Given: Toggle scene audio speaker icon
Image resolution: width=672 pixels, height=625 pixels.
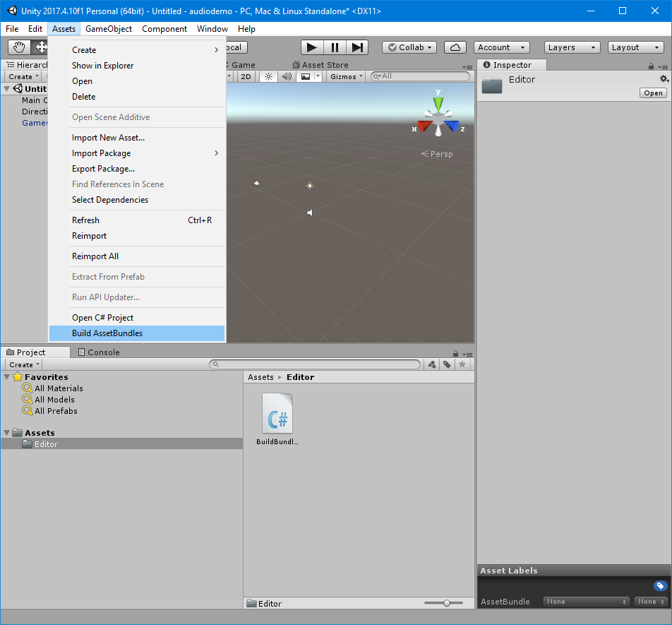Looking at the screenshot, I should 287,76.
